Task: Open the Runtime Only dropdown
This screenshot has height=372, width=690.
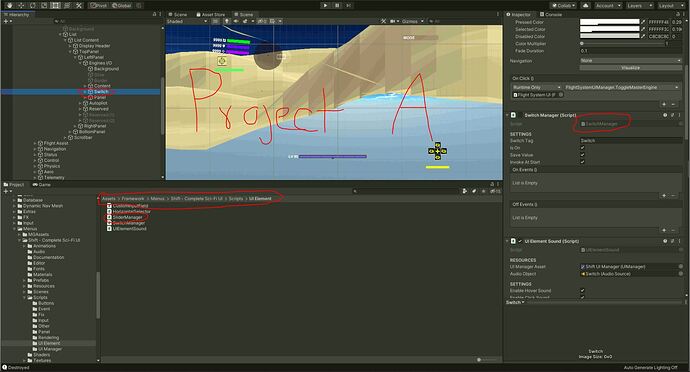Action: coord(537,87)
